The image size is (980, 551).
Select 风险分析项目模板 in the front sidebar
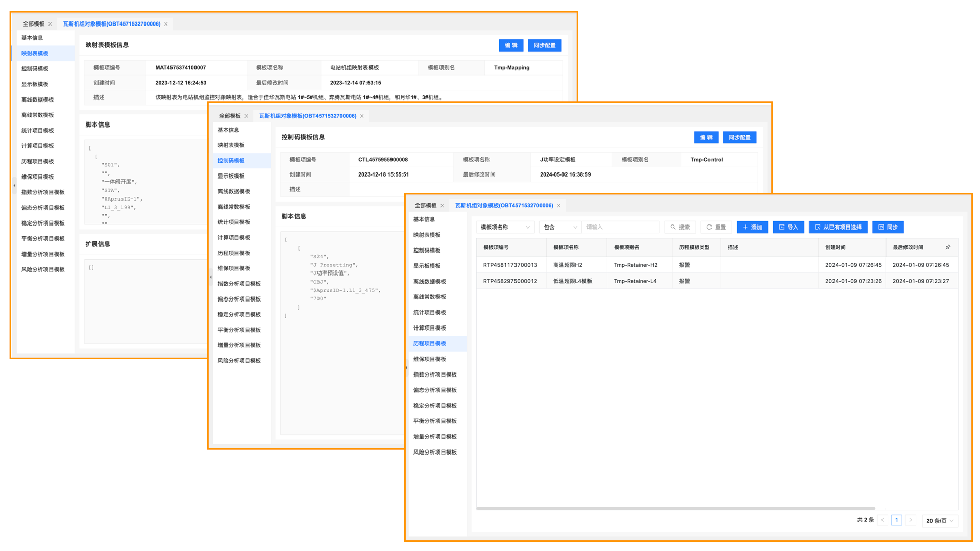435,453
